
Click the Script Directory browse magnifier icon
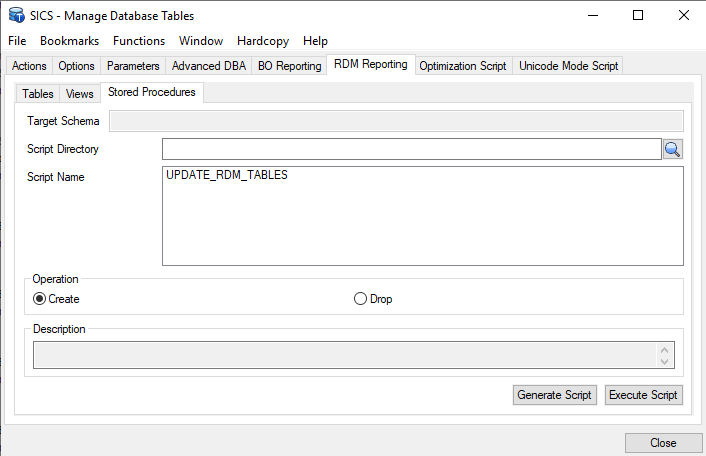pos(673,149)
